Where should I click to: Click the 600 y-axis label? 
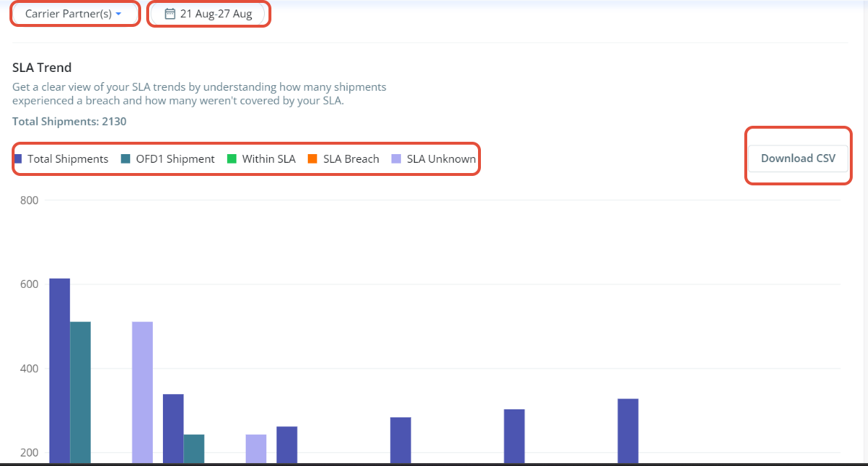(29, 284)
